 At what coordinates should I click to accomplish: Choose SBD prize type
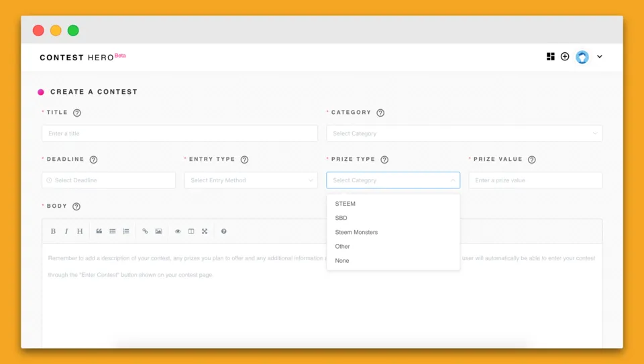point(393,218)
